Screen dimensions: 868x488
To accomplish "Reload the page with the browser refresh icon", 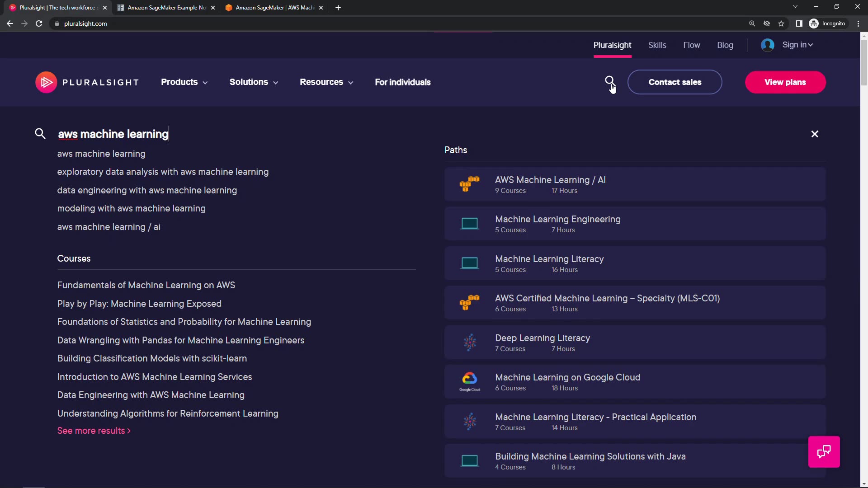I will [39, 23].
